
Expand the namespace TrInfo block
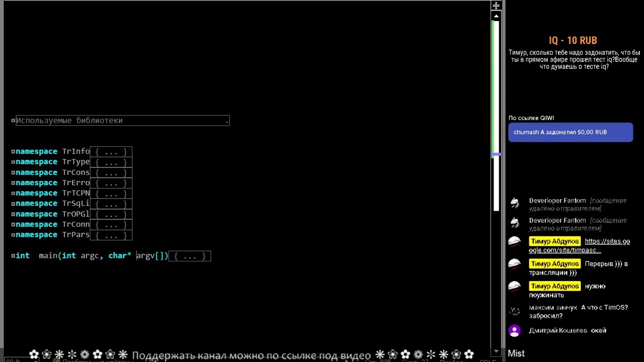13,151
